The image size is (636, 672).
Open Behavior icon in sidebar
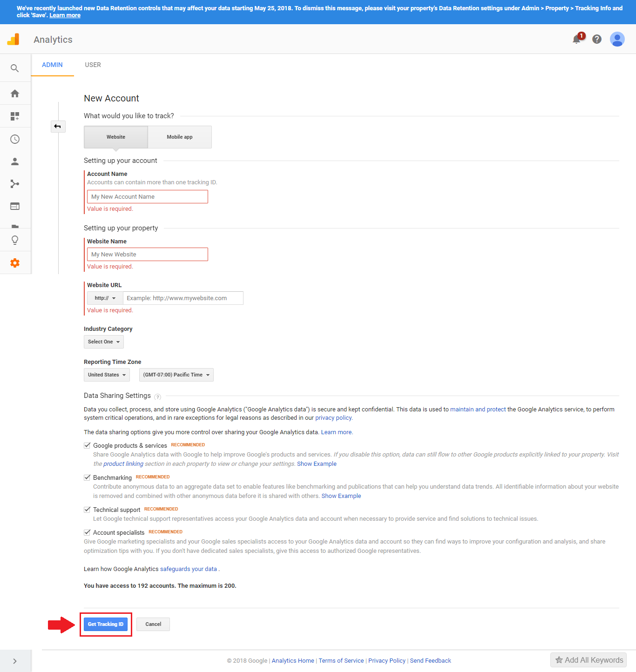pyautogui.click(x=15, y=206)
